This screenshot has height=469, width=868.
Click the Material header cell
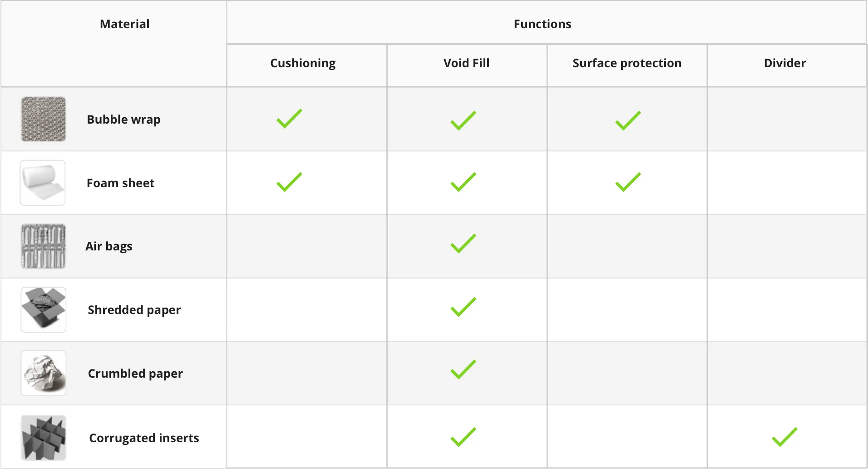(124, 24)
